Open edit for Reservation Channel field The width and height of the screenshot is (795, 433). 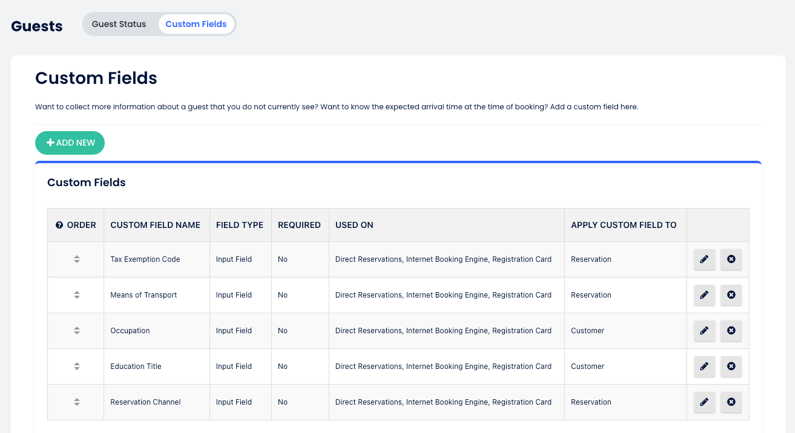(x=704, y=402)
